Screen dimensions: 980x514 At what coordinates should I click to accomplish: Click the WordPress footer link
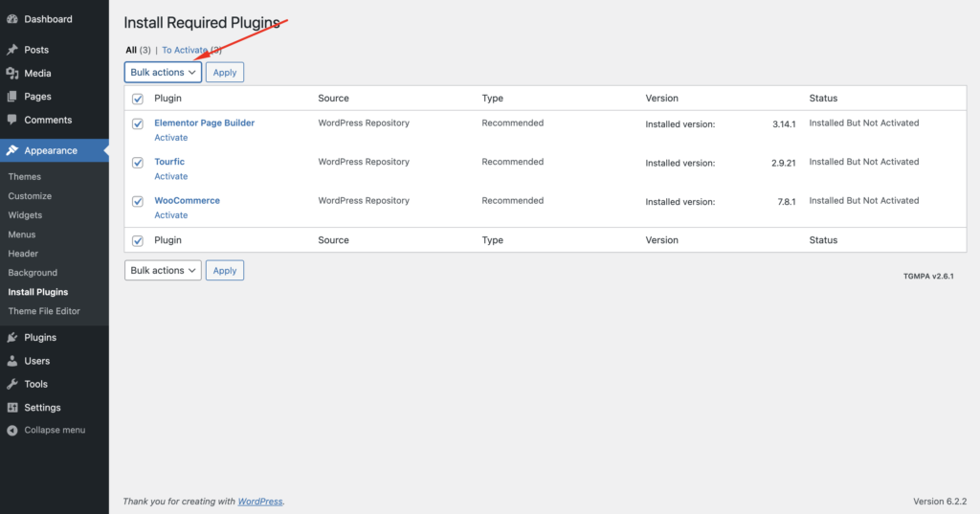[260, 502]
